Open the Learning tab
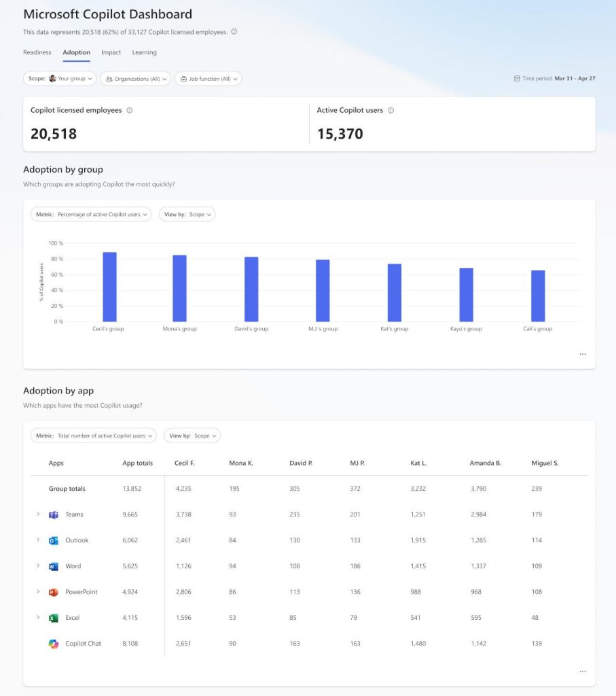616x696 pixels. click(x=144, y=52)
